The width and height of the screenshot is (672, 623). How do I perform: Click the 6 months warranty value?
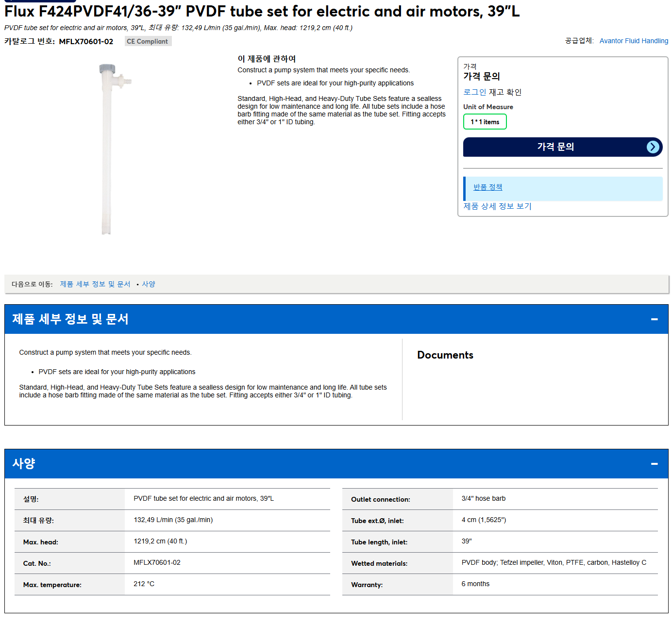pyautogui.click(x=475, y=584)
